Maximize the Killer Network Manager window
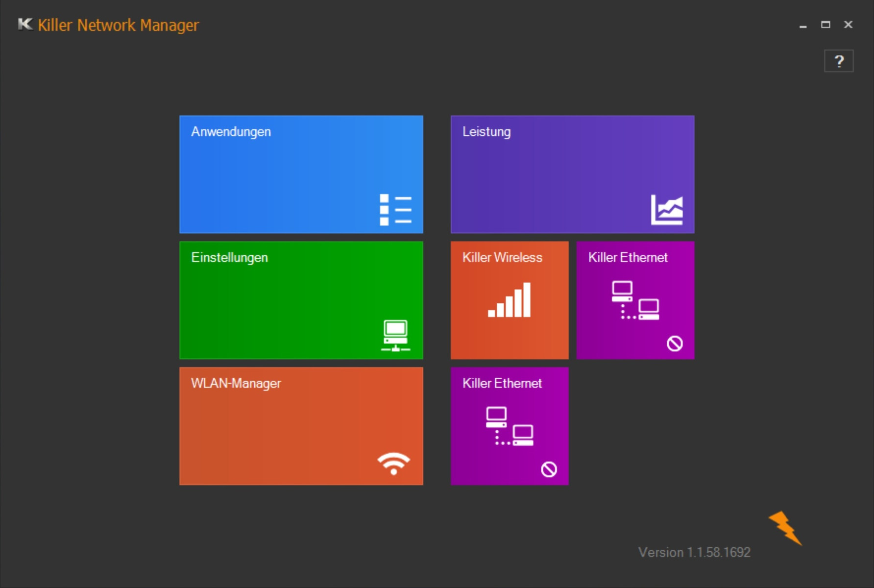Image resolution: width=874 pixels, height=588 pixels. click(x=825, y=24)
